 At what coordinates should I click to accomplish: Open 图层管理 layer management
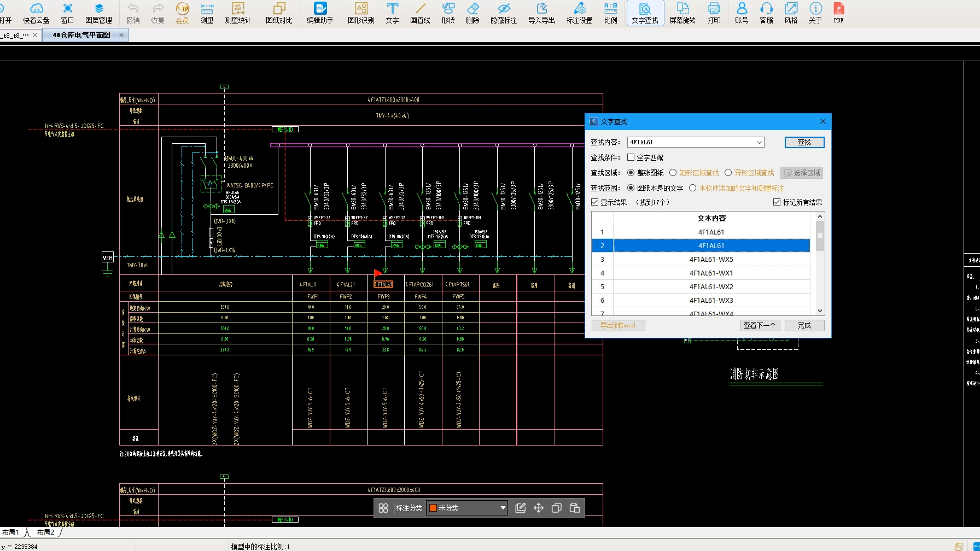pyautogui.click(x=98, y=13)
